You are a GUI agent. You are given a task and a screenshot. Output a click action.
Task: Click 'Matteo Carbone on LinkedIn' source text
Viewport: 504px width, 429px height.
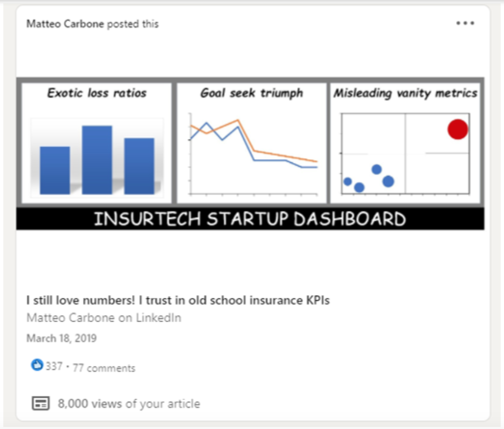104,317
